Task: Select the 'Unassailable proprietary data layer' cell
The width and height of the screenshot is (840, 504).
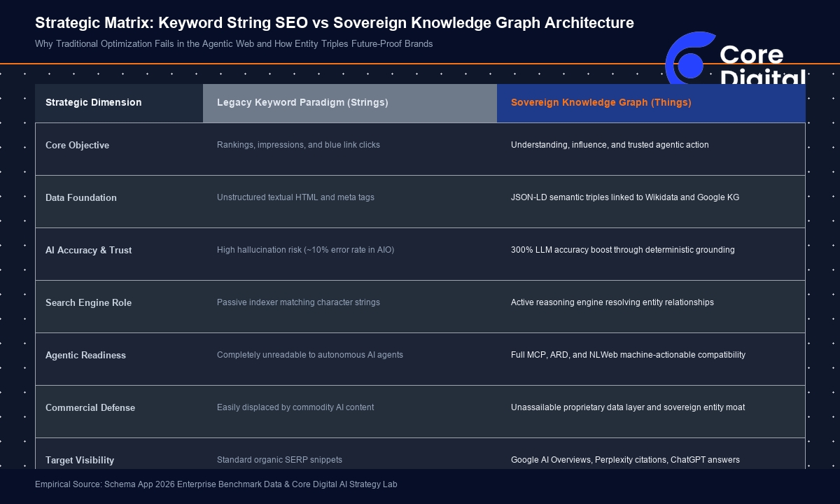Action: tap(628, 407)
